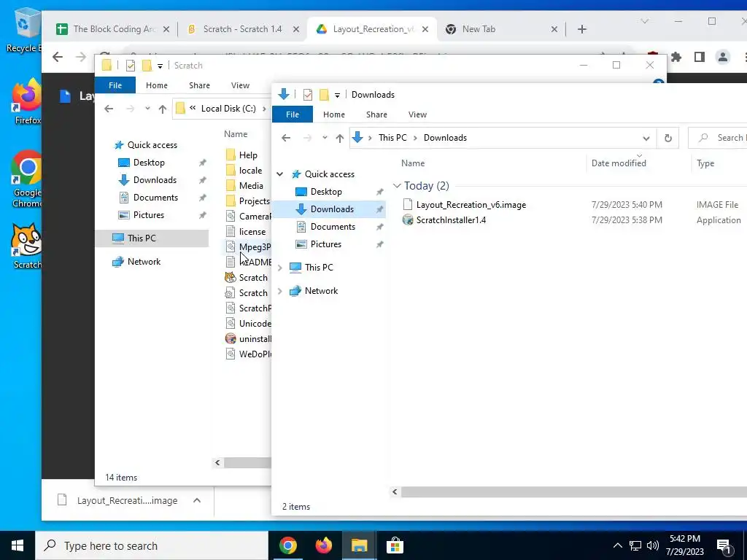Click the taskbar search box
The image size is (747, 560).
152,545
